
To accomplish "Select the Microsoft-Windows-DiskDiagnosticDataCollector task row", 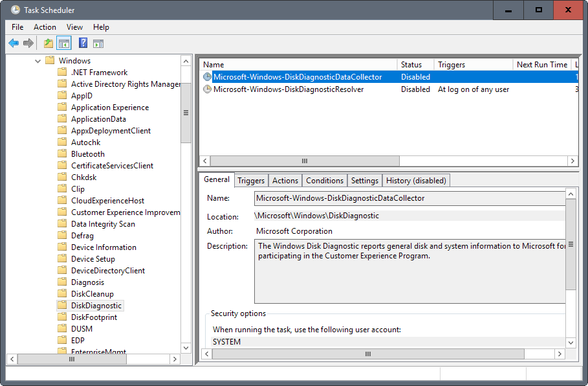I will click(389, 77).
